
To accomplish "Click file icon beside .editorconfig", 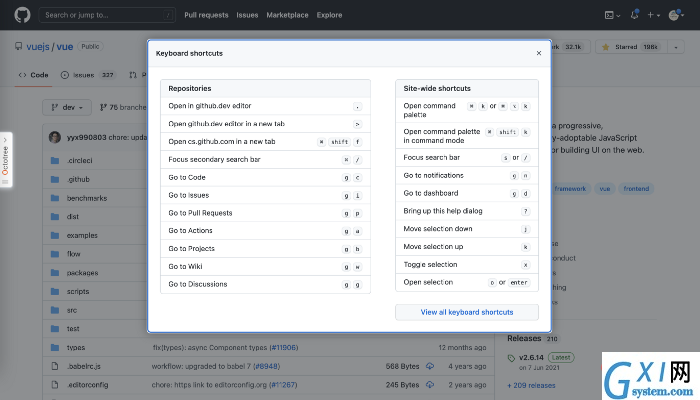I will [55, 385].
